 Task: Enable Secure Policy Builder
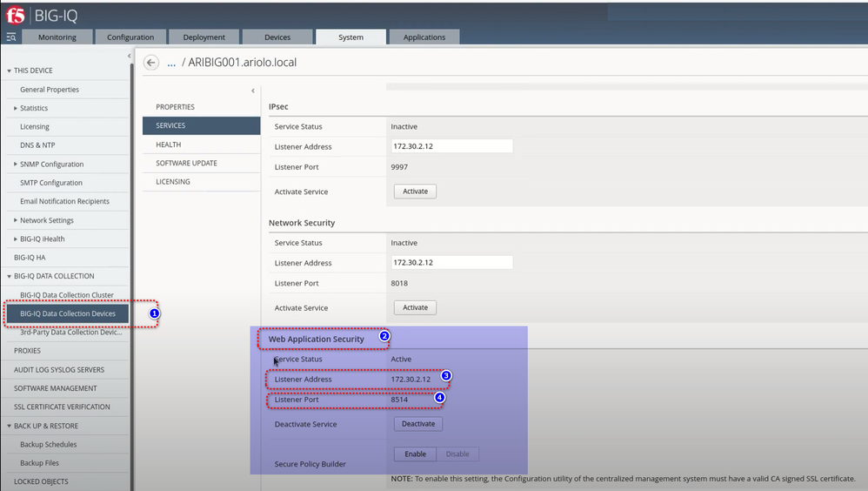(x=415, y=454)
